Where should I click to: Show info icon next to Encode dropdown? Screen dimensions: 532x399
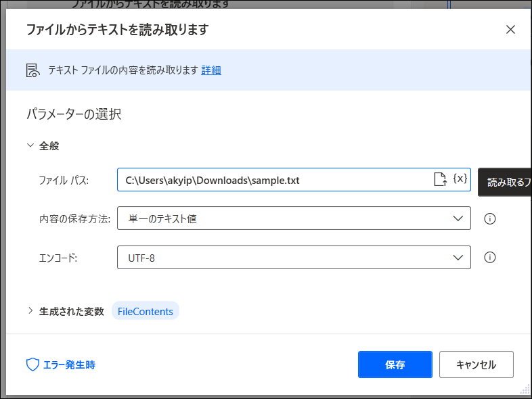pyautogui.click(x=489, y=258)
